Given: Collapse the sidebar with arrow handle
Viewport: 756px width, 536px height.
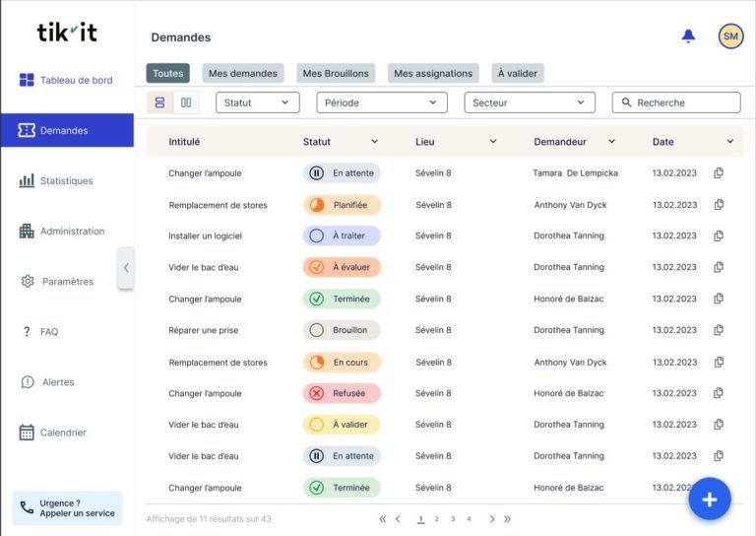Looking at the screenshot, I should pos(126,267).
